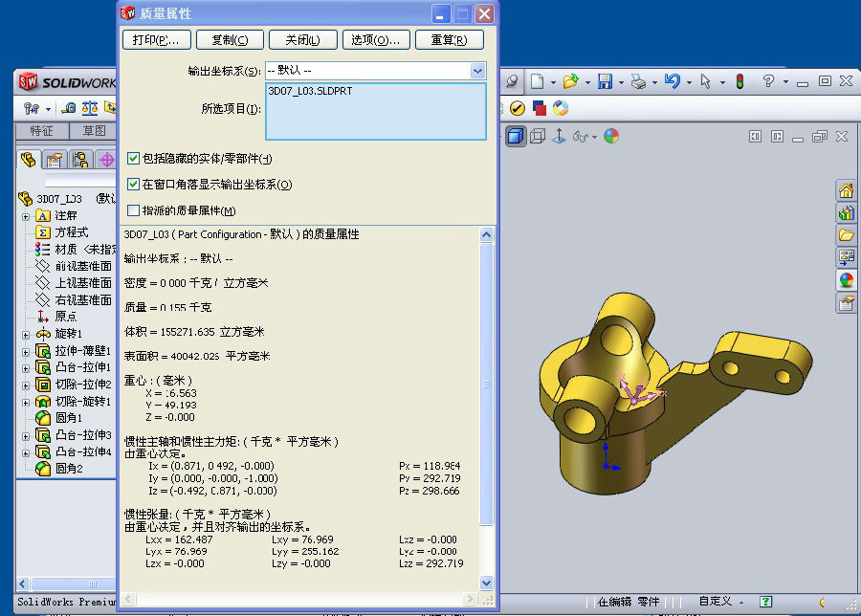Expand the 注解 annotations tree node
861x616 pixels.
coord(26,215)
